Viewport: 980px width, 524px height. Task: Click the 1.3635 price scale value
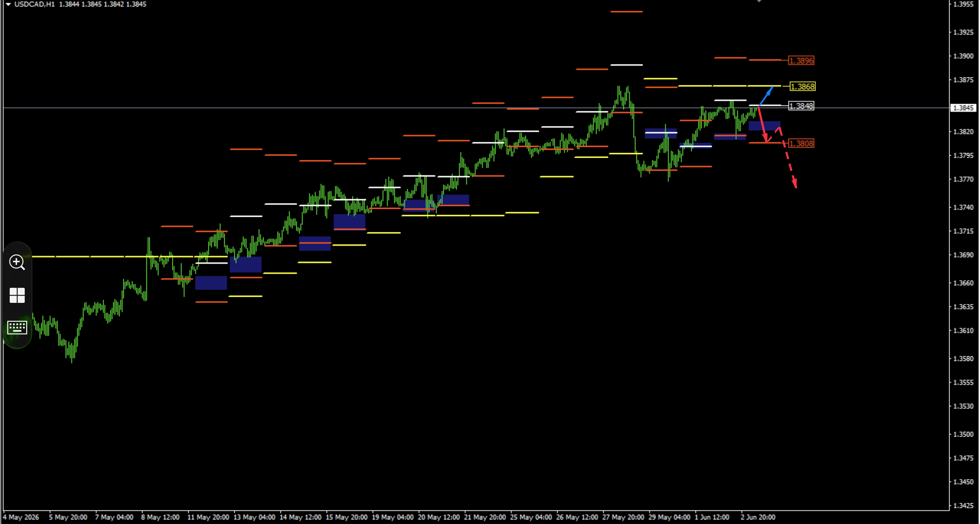963,307
